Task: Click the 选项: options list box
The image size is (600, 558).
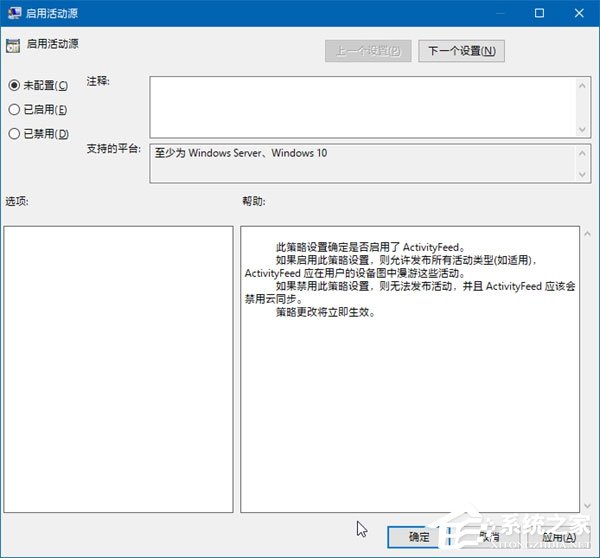Action: 118,369
